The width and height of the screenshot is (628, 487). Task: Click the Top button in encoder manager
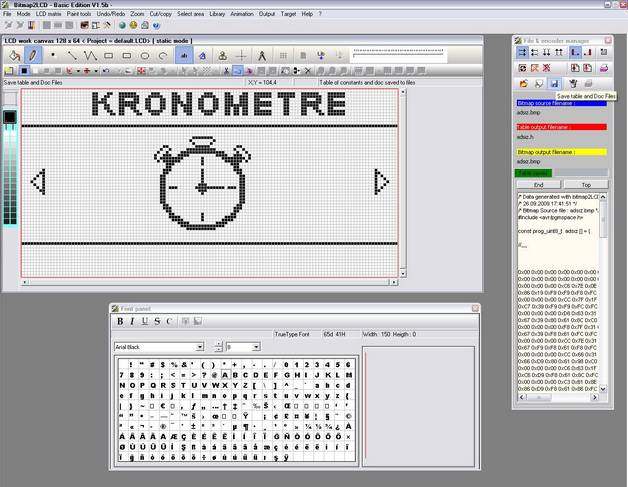tap(586, 185)
